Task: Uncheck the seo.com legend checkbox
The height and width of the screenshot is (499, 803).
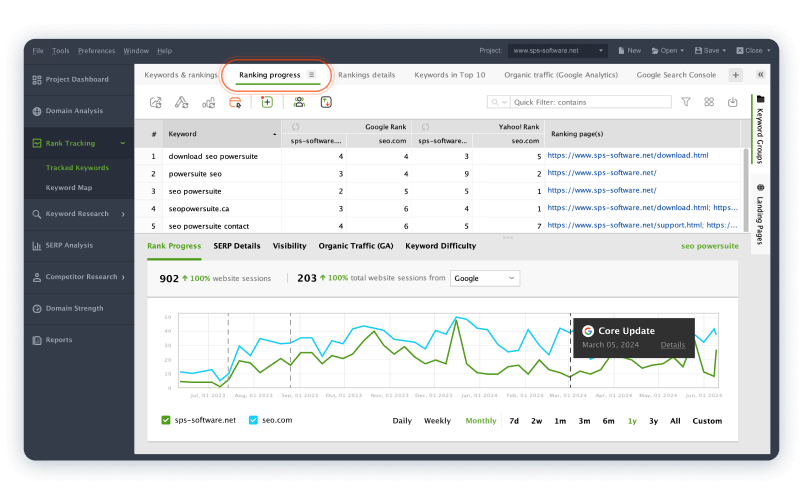Action: [x=253, y=420]
